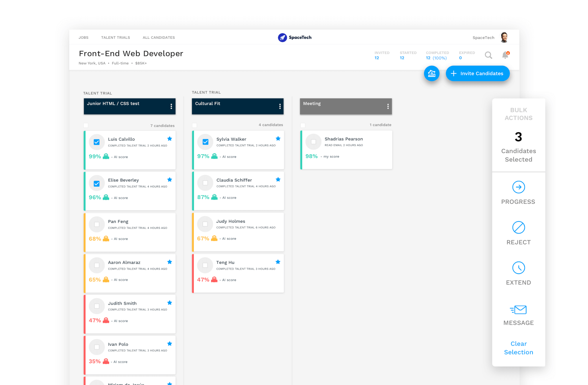Go to the Talent Trials tab
Viewport: 588px width, 385px height.
coord(115,38)
